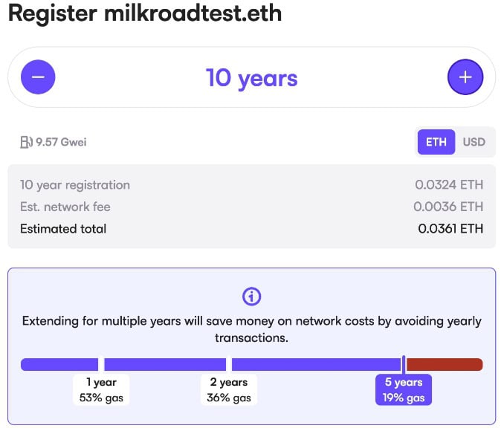Click the Estimated total 0.0361 ETH value
Image resolution: width=504 pixels, height=440 pixels.
coord(450,229)
